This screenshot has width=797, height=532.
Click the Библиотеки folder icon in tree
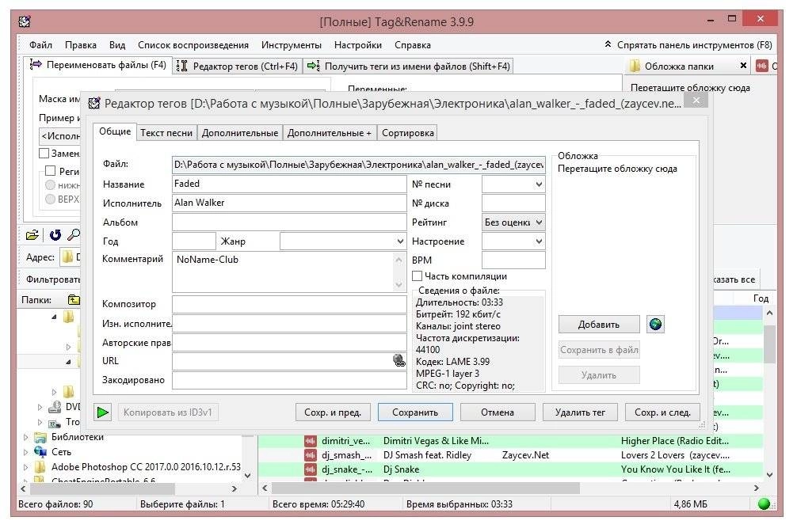[x=40, y=437]
